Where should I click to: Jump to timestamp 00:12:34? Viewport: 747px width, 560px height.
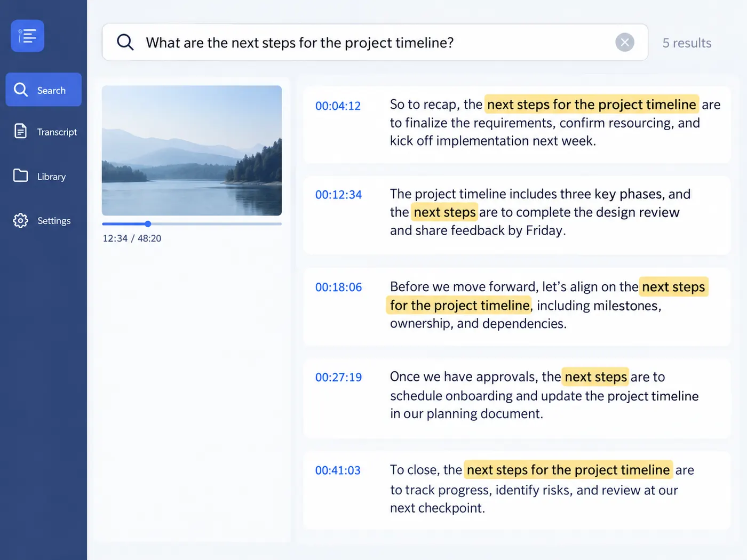338,195
